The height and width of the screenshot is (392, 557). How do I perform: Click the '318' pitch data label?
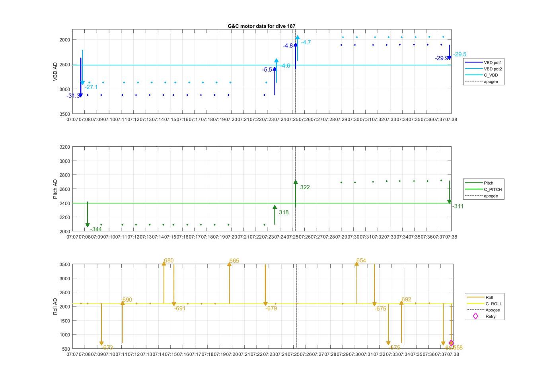tap(284, 212)
